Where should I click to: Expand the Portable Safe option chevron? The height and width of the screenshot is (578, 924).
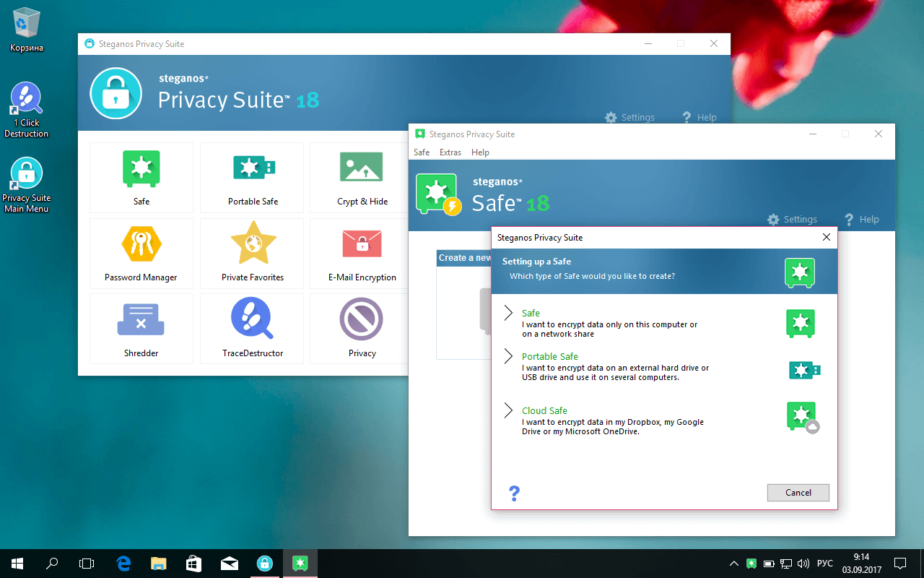pos(509,357)
